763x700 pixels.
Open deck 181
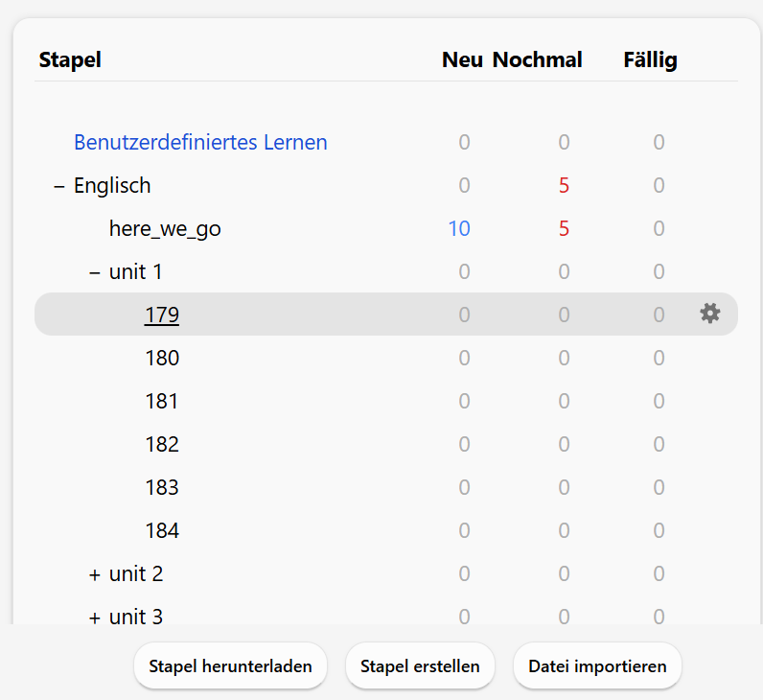click(162, 401)
